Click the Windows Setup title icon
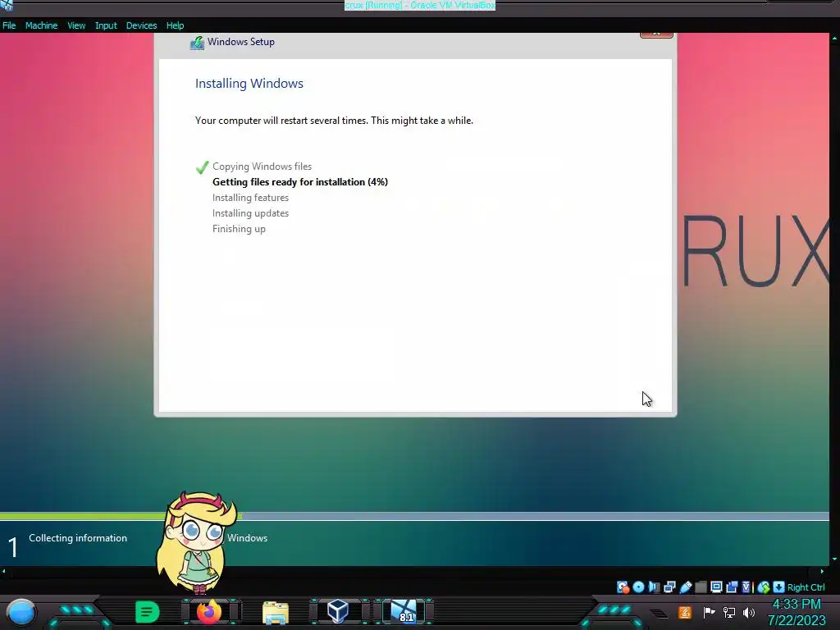Image resolution: width=840 pixels, height=630 pixels. point(197,43)
